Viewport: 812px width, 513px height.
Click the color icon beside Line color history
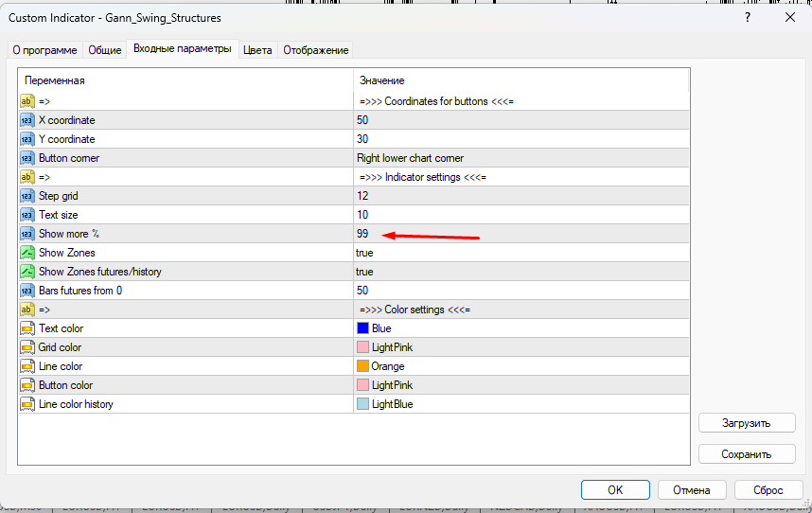tap(26, 404)
